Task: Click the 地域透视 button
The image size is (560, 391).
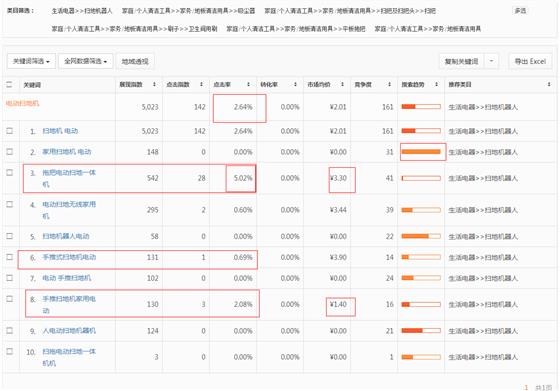Action: point(135,61)
